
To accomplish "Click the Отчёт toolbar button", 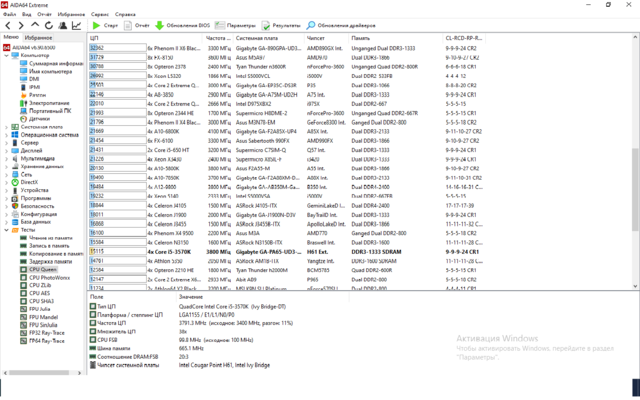I will click(x=137, y=25).
